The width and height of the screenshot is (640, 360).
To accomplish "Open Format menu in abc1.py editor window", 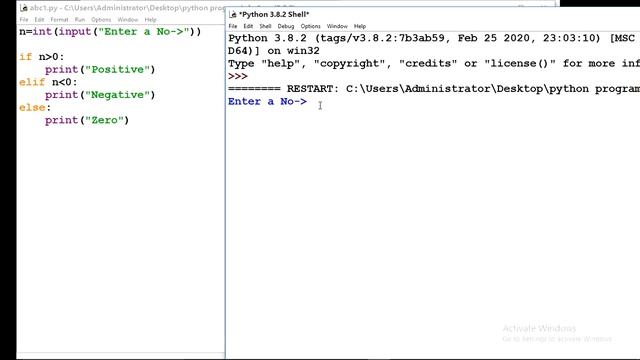I will pyautogui.click(x=59, y=20).
